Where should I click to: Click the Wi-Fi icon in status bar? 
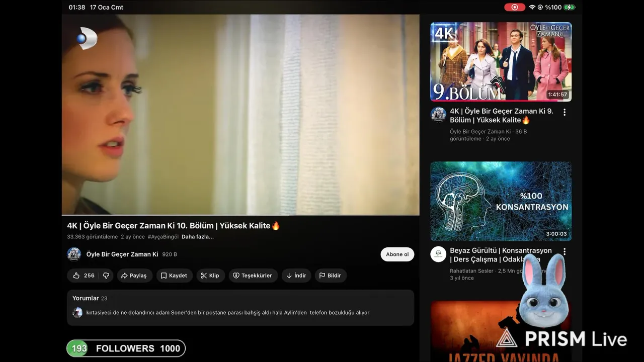point(532,7)
